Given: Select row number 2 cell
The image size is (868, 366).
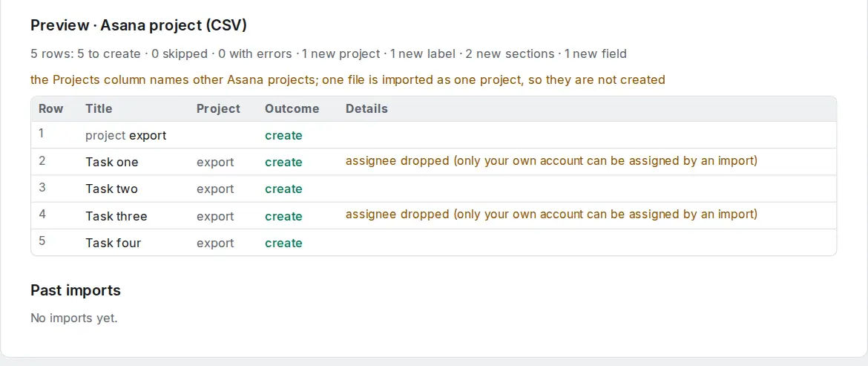Looking at the screenshot, I should coord(42,160).
